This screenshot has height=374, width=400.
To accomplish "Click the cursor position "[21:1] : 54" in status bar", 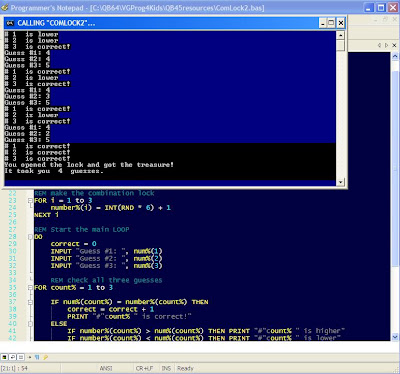I will tap(14, 368).
